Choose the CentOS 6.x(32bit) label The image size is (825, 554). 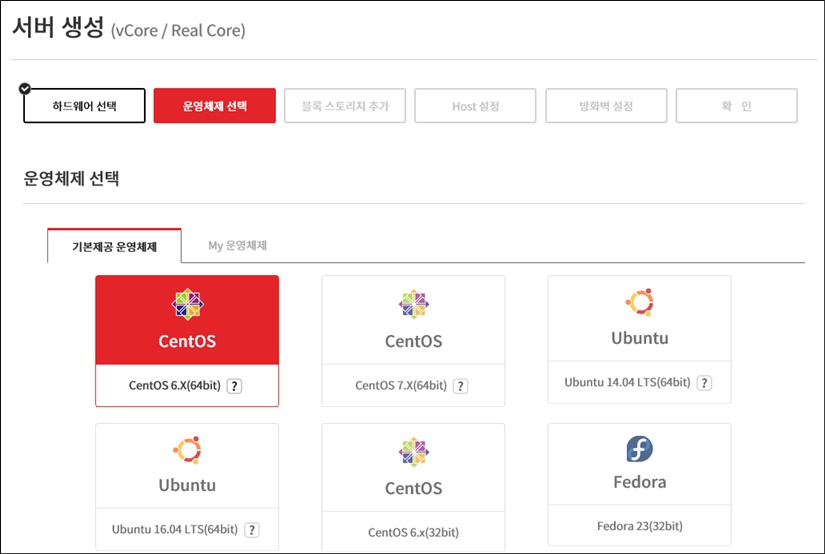click(x=414, y=532)
